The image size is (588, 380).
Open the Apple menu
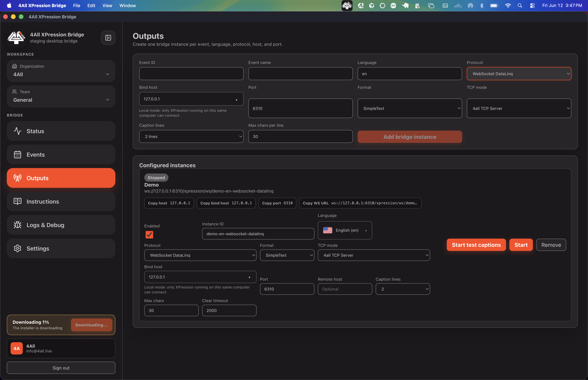coord(9,5)
